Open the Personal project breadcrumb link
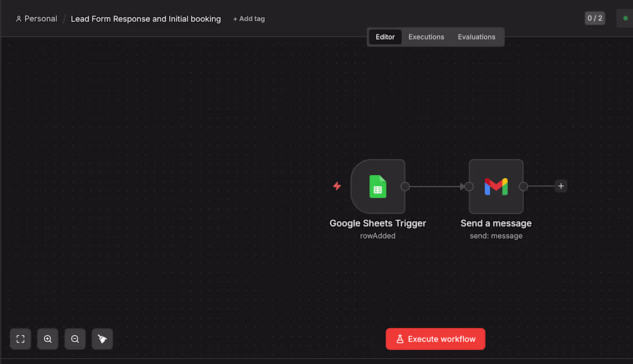The image size is (633, 364). (x=37, y=19)
